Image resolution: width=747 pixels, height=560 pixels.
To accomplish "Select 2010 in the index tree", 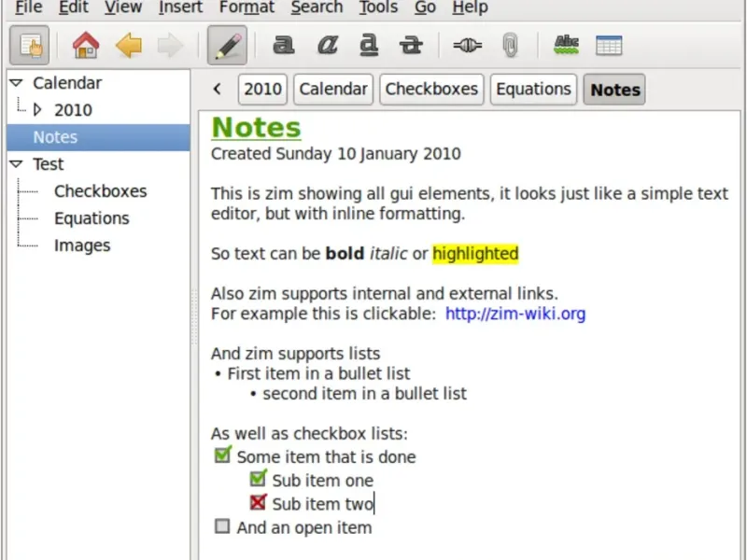I will [x=73, y=110].
